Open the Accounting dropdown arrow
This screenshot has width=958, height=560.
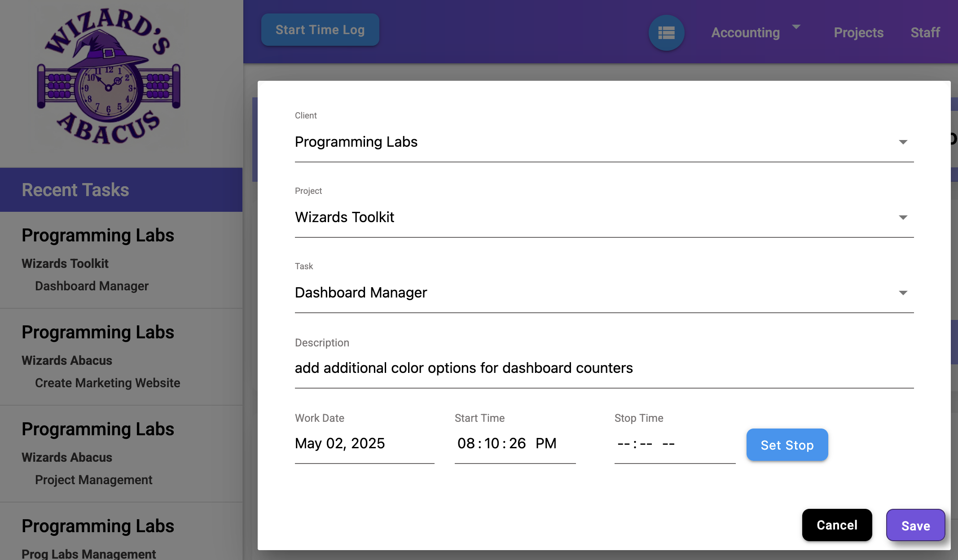[796, 27]
